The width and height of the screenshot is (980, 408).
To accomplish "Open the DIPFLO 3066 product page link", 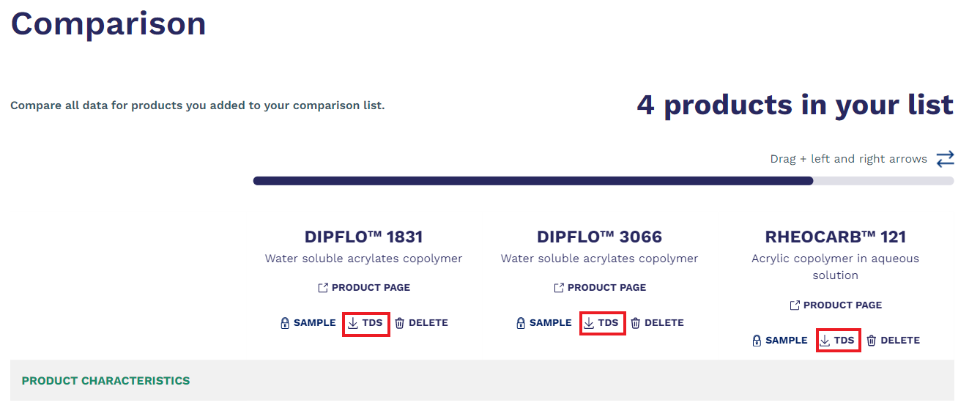I will (x=599, y=288).
